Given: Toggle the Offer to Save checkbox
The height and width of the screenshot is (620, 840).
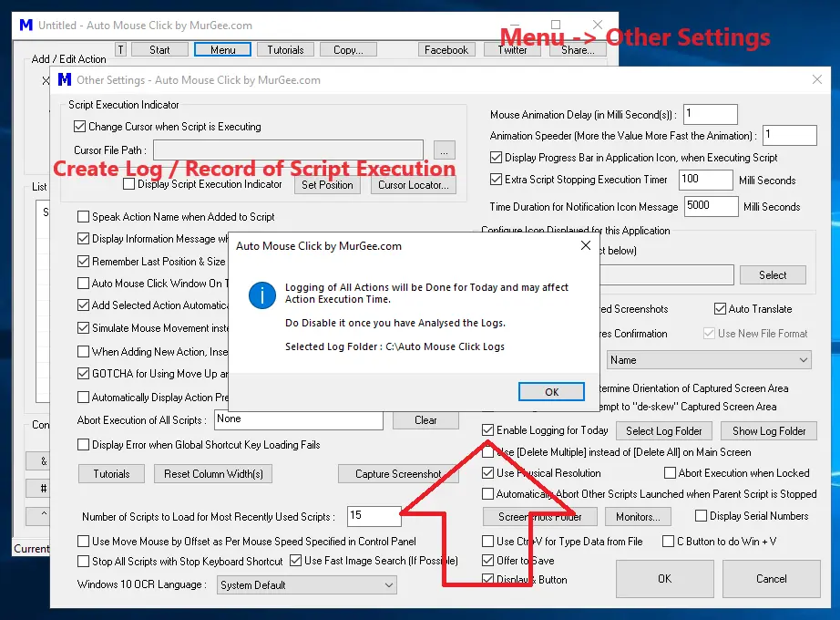Looking at the screenshot, I should pyautogui.click(x=487, y=561).
